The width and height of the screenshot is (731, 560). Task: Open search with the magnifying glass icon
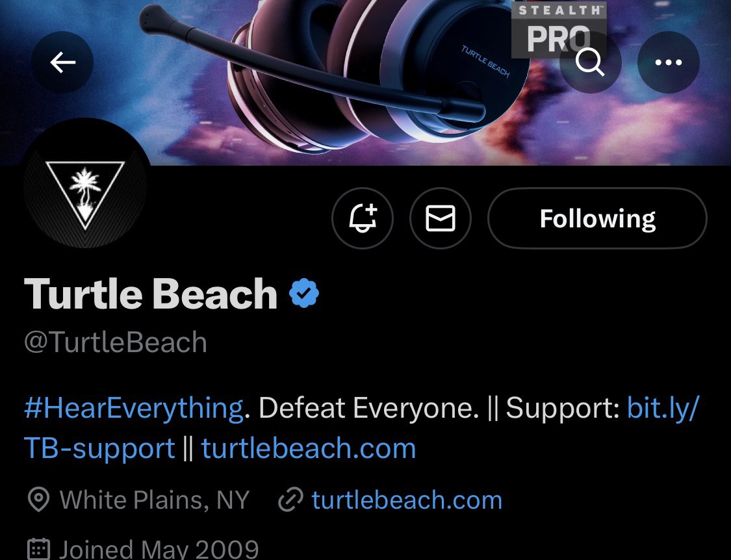click(590, 62)
